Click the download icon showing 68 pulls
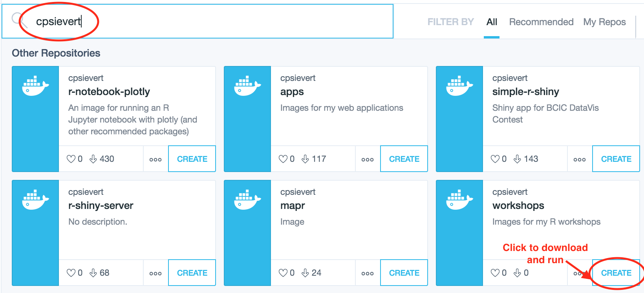644x293 pixels. click(93, 273)
